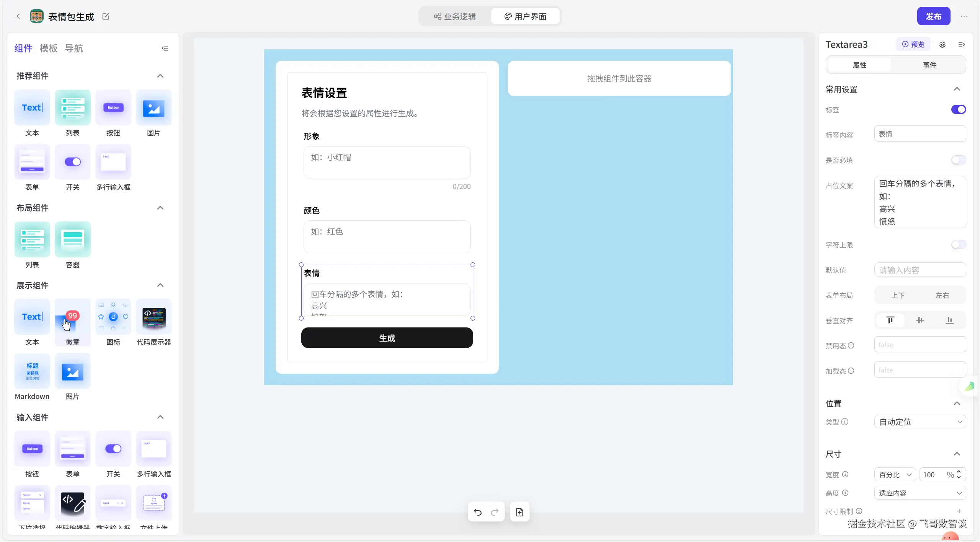Select top vertical alignment icon

coord(890,320)
